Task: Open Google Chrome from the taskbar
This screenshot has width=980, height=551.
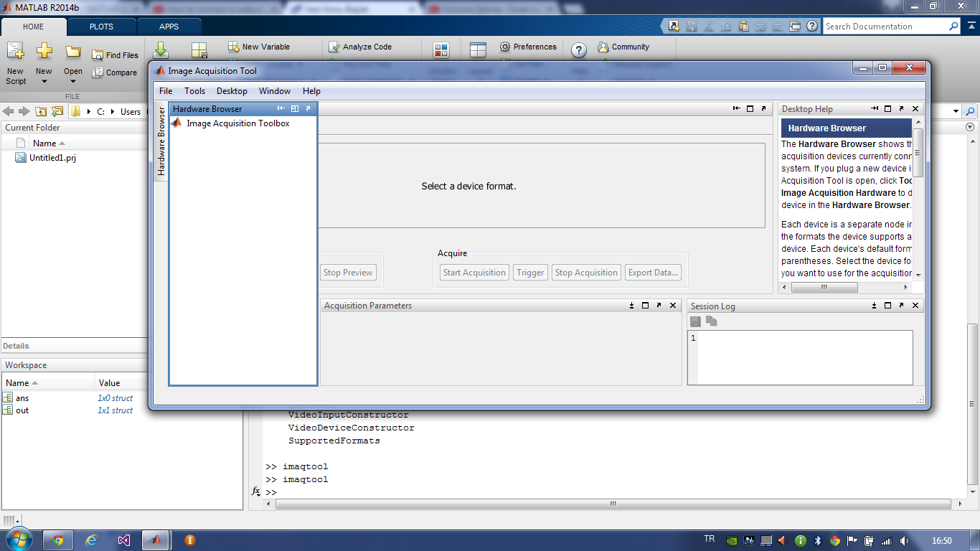Action: (58, 540)
